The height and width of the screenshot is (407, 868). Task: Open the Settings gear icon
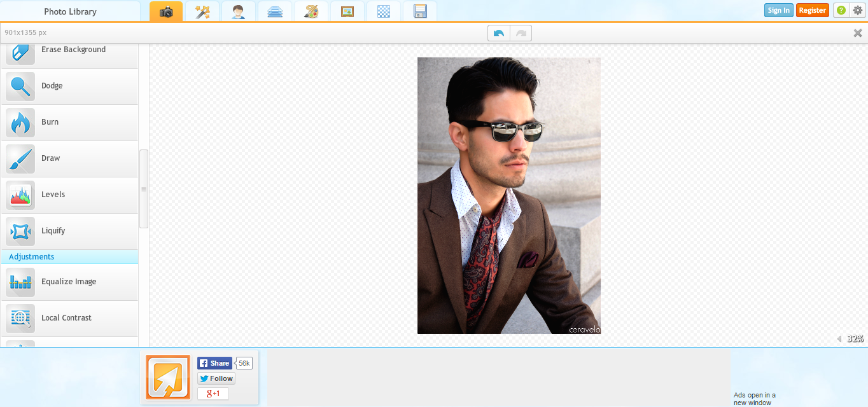tap(857, 10)
